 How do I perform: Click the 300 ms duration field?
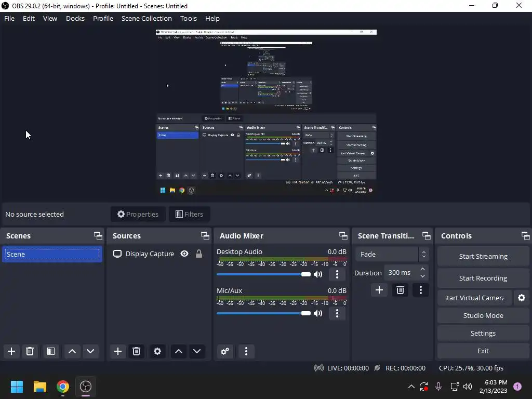(x=402, y=272)
